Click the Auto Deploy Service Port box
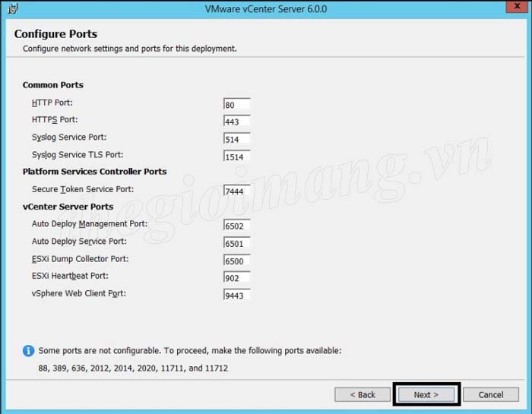 coord(237,243)
